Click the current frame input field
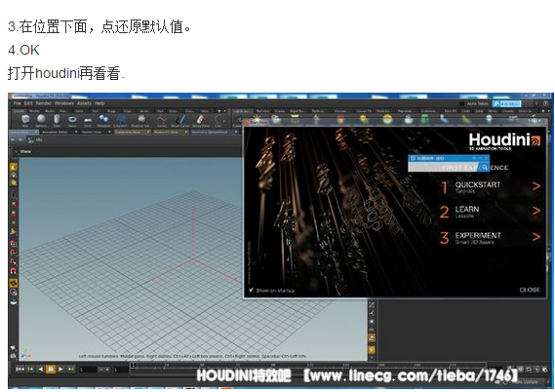This screenshot has width=555, height=392. point(88,370)
